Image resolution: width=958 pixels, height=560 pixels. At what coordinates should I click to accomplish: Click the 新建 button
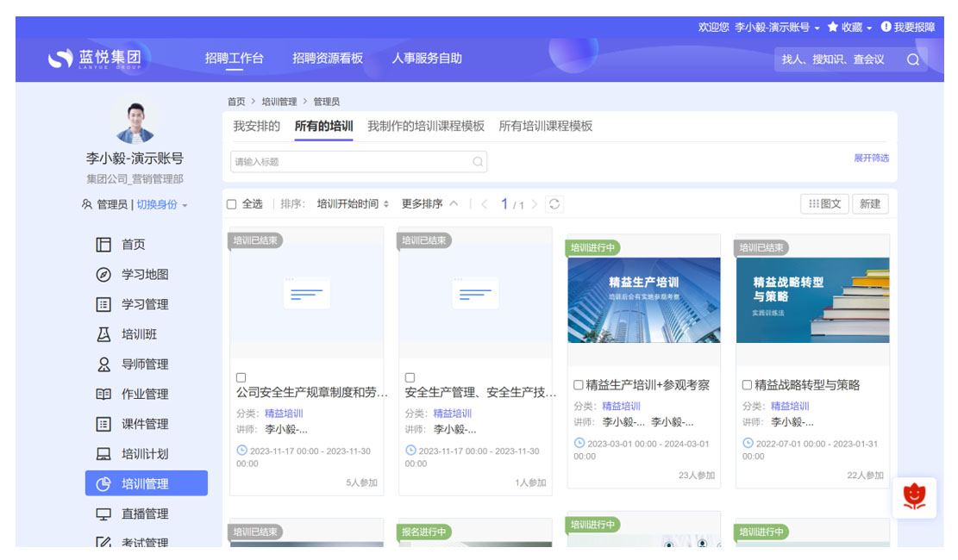pyautogui.click(x=869, y=204)
